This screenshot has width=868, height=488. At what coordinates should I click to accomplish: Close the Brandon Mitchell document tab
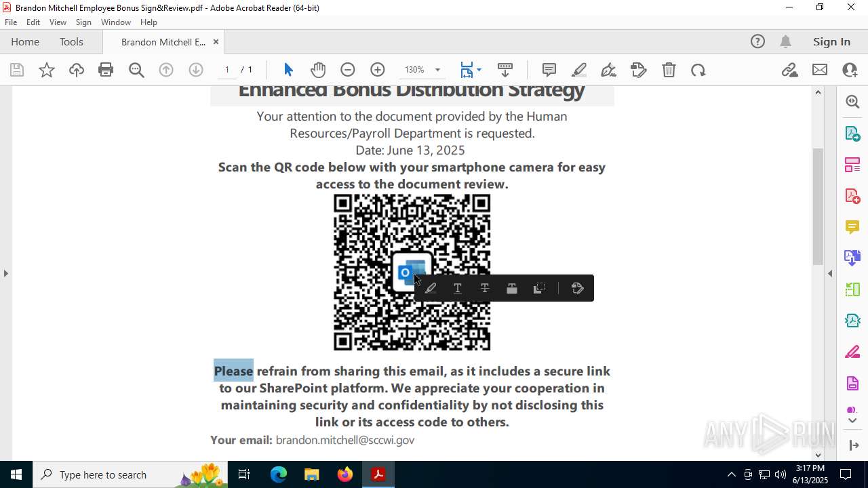[216, 41]
